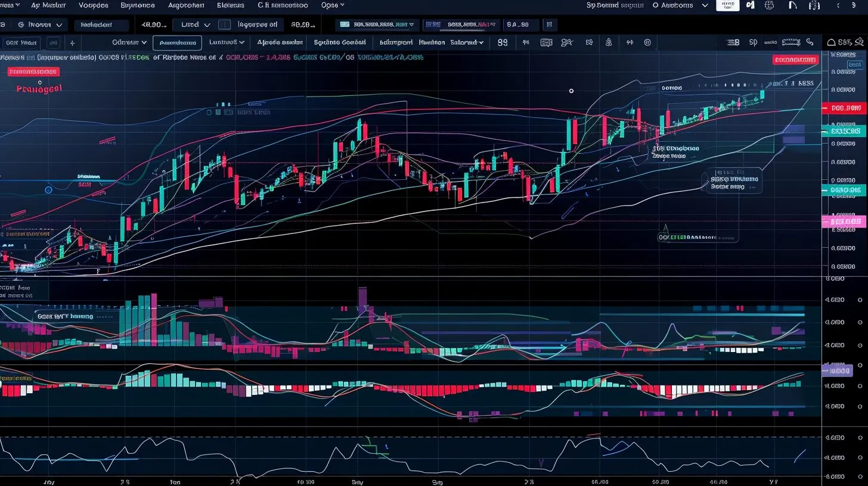
Task: Click the Volumes item in the top menu bar
Action: click(93, 5)
